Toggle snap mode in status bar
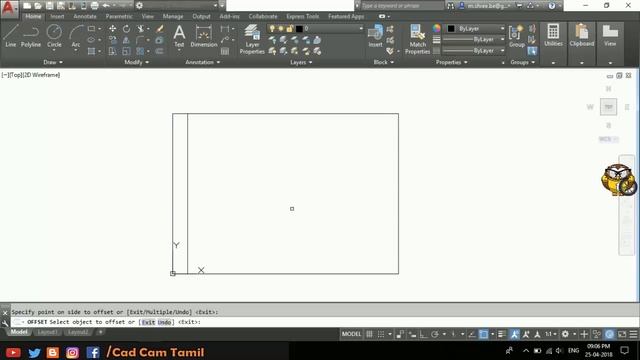The image size is (640, 360). [381, 334]
